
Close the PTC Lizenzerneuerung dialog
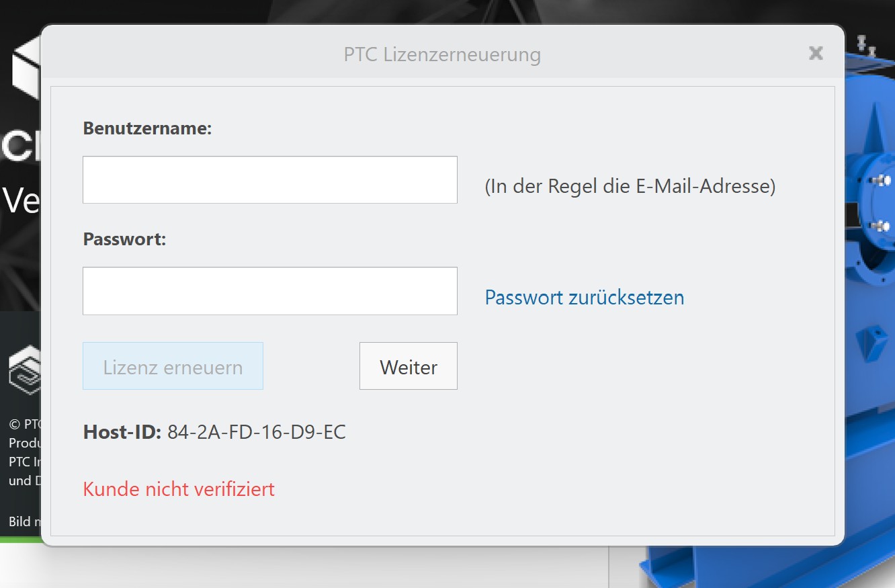(816, 54)
